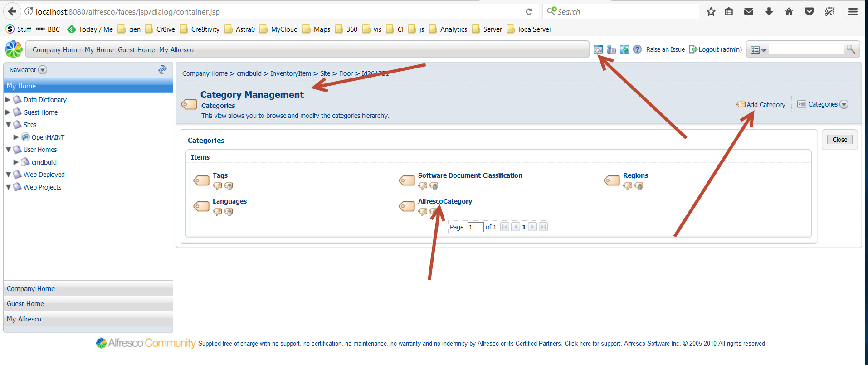
Task: Open the Administration Console icon
Action: (598, 49)
